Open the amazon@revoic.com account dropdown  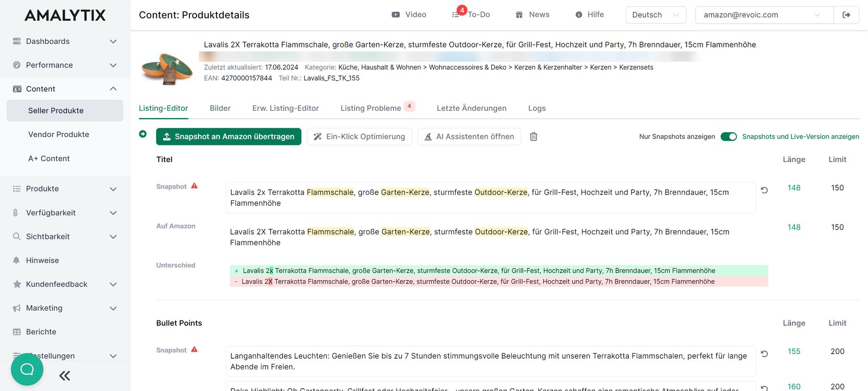coord(764,15)
